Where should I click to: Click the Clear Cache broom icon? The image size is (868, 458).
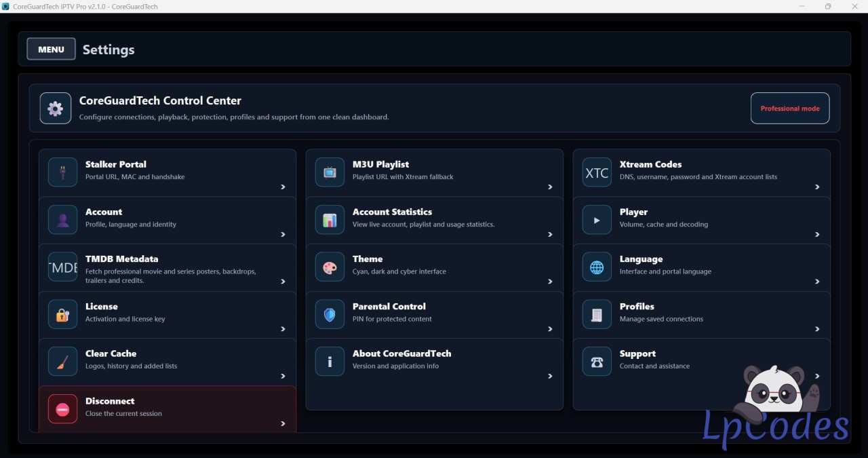pos(62,362)
